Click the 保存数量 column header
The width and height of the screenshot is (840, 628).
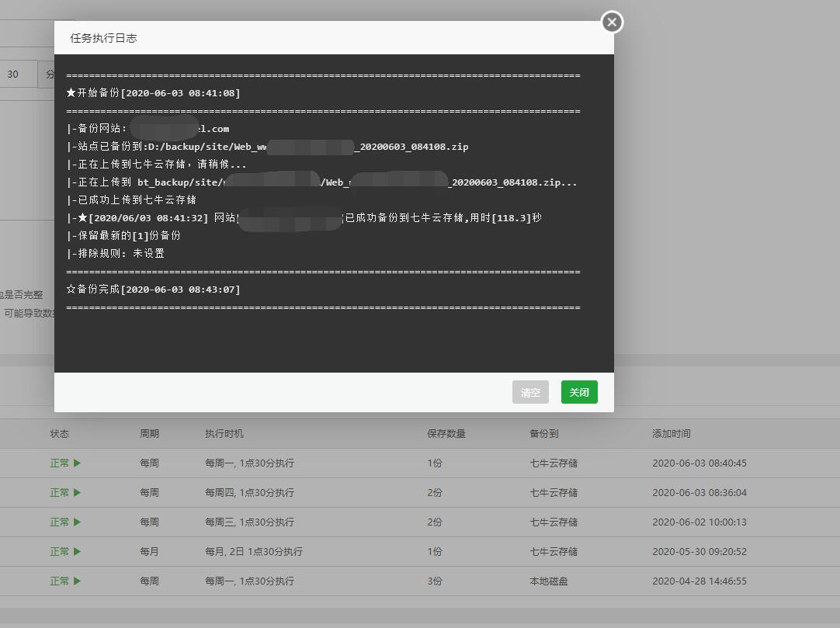pos(446,433)
